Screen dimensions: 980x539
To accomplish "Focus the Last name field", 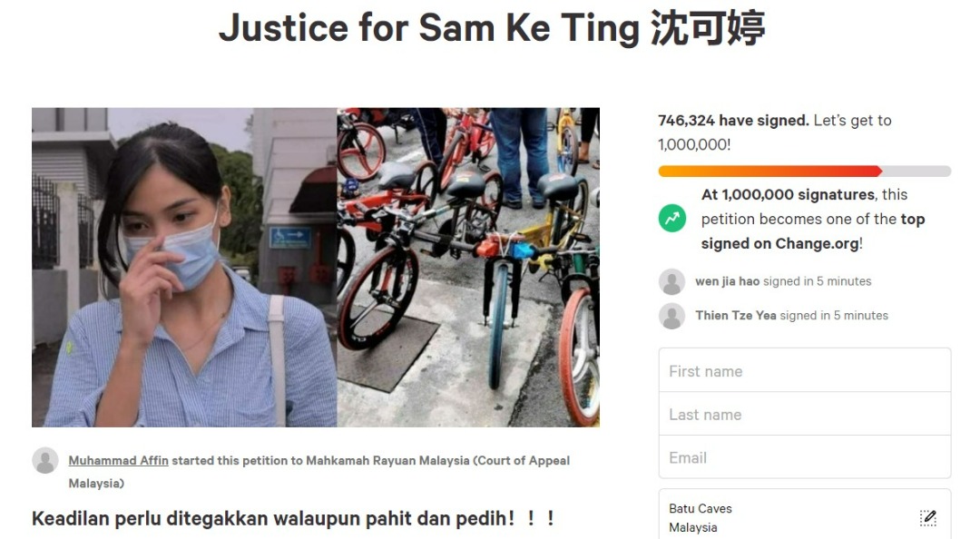I will tap(804, 414).
